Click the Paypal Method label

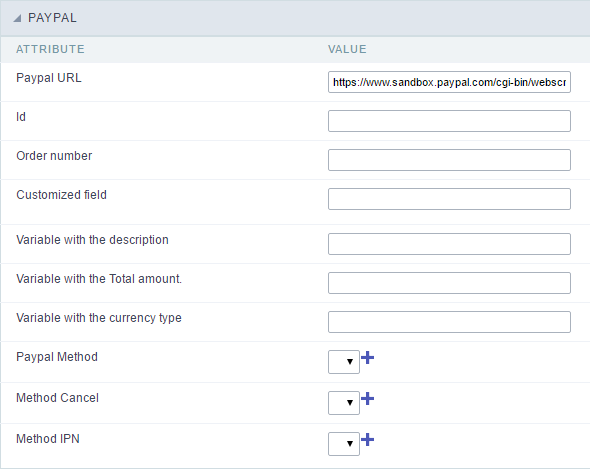click(57, 357)
